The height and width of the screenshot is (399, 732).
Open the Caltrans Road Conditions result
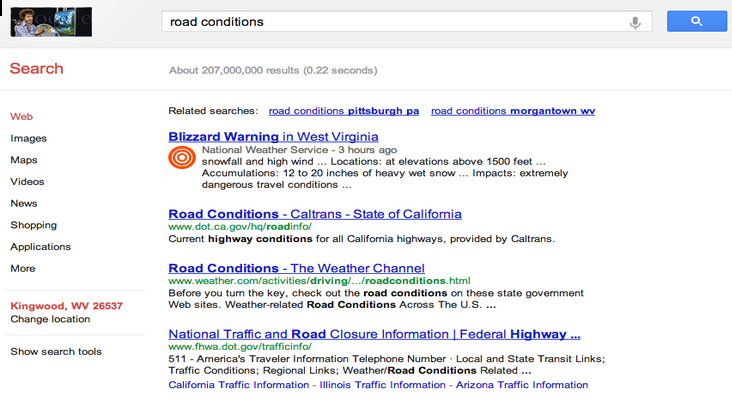pos(315,214)
